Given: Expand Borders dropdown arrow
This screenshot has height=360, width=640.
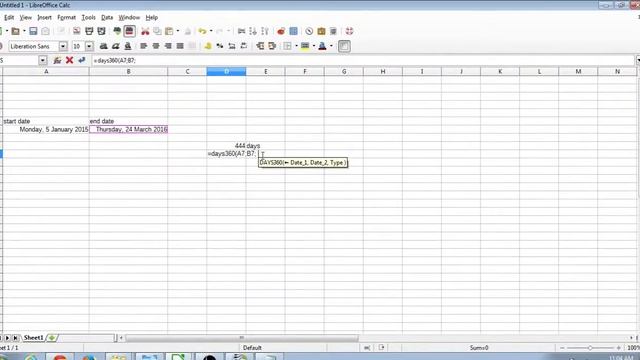Looking at the screenshot, I should [x=296, y=46].
